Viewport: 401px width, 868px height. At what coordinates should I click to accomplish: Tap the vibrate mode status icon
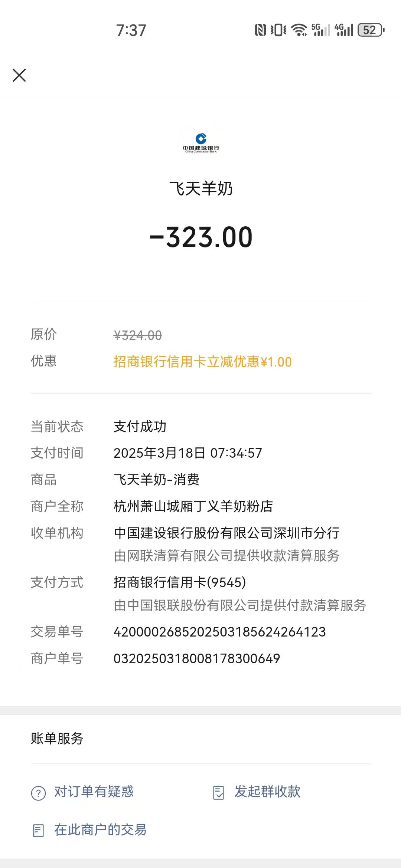pos(278,30)
